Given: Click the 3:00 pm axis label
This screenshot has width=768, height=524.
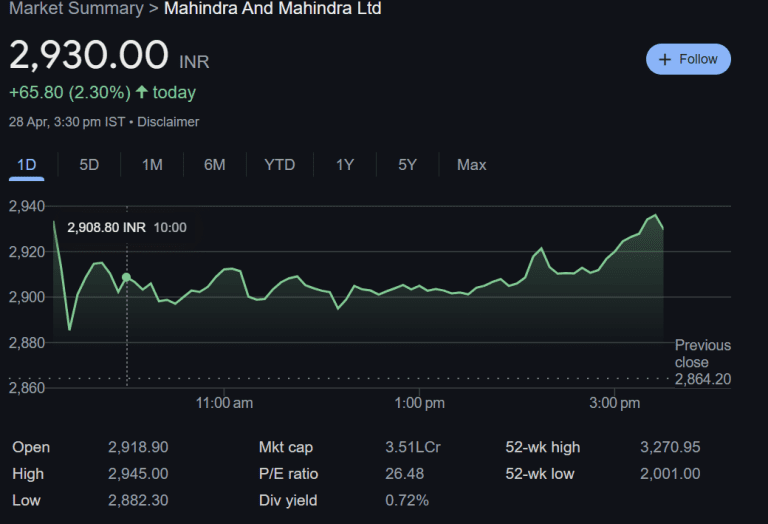Looking at the screenshot, I should [615, 403].
